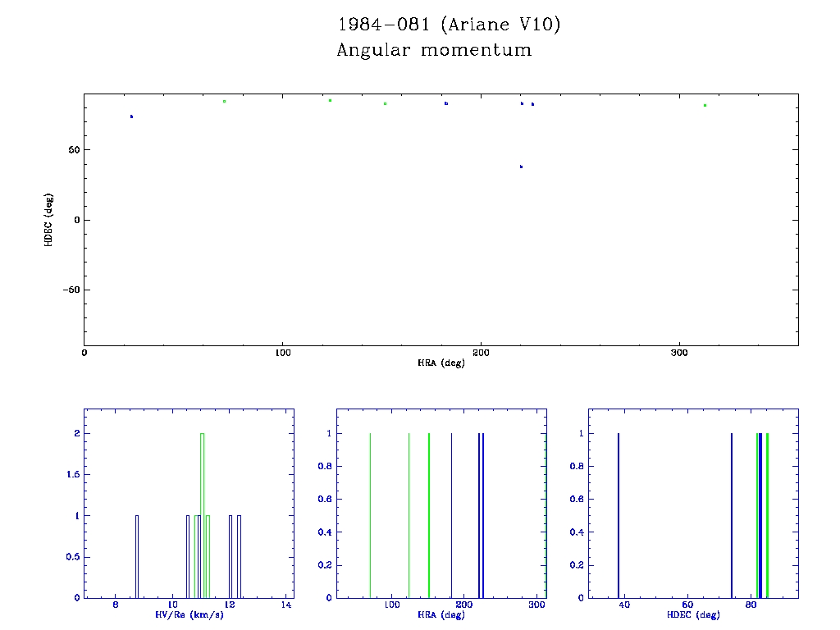This screenshot has height=630, width=840.
Task: Click the "300" tick label under the scatter plot
Action: pyautogui.click(x=679, y=353)
